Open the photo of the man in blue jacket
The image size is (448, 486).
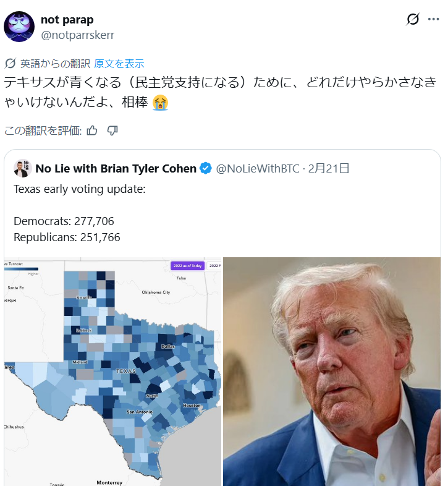point(332,372)
